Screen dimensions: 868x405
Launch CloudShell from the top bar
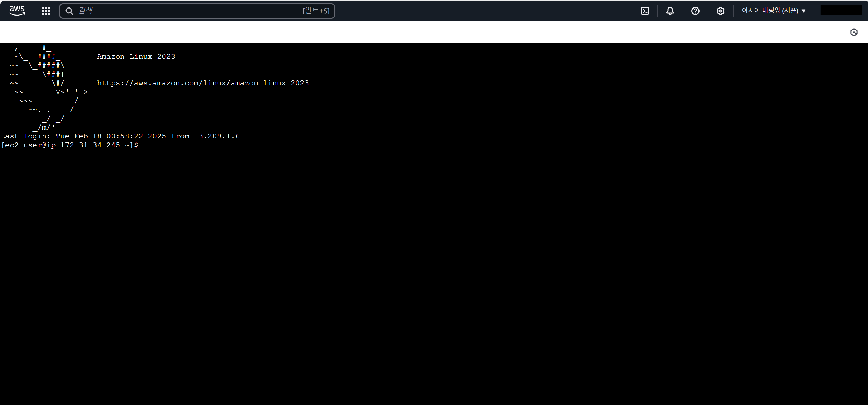point(645,11)
